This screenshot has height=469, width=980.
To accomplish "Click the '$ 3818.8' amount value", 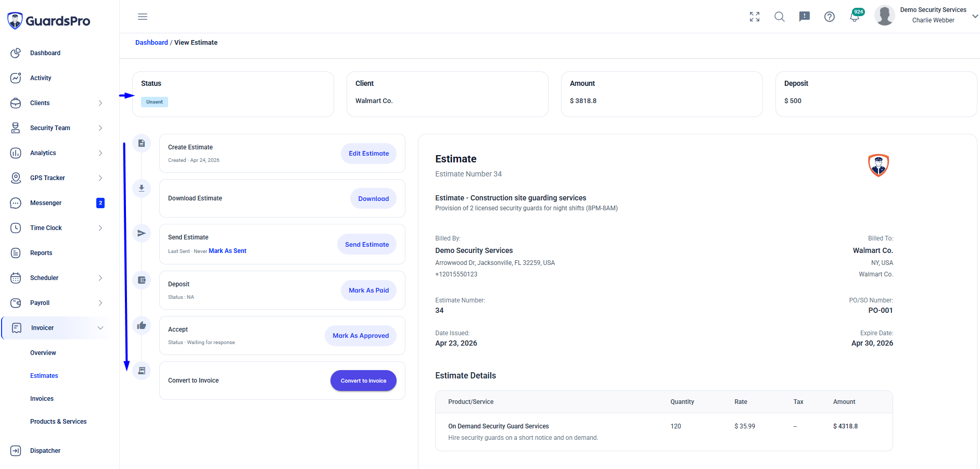I will pos(583,101).
